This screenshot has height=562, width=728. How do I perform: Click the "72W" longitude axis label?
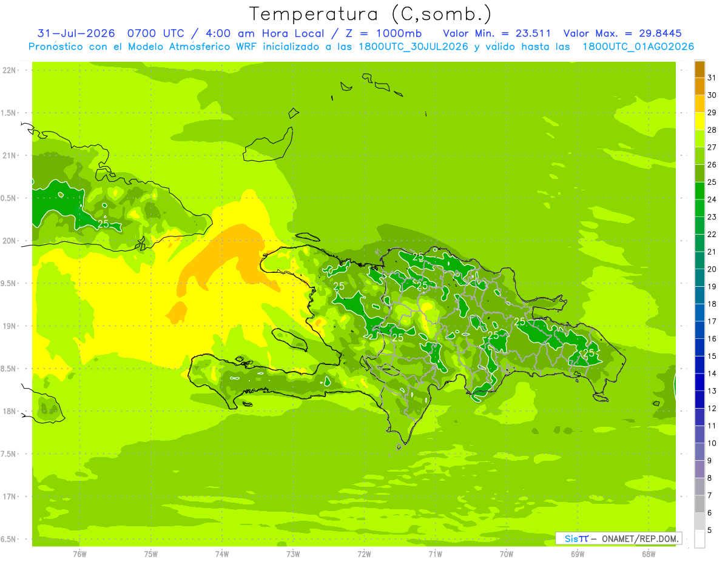(x=364, y=554)
